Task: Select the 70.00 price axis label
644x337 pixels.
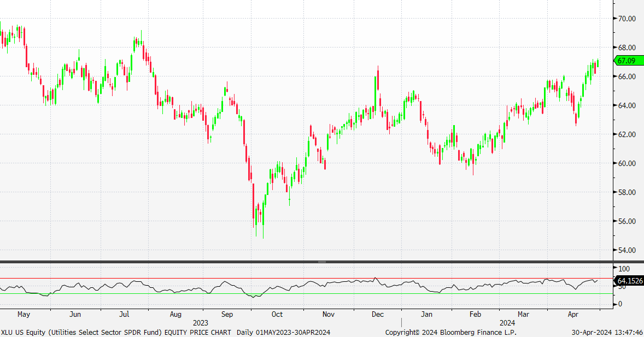Action: [x=627, y=19]
